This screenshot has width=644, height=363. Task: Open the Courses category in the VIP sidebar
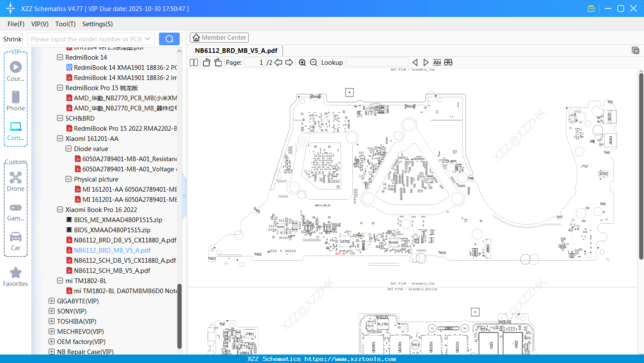tap(16, 71)
